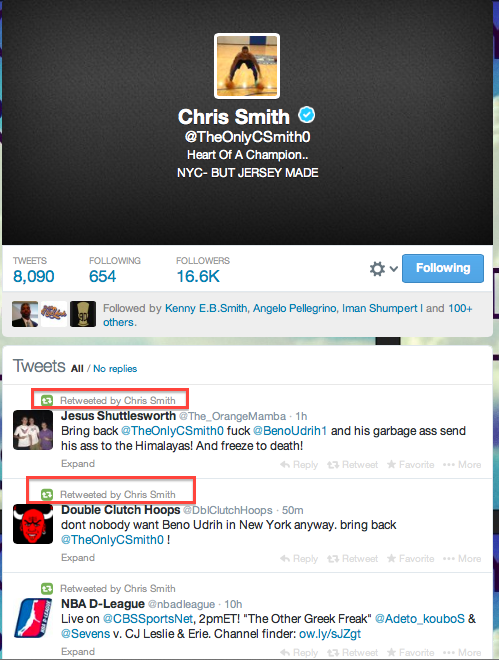This screenshot has height=660, width=499.
Task: Click the verified badge next to Chris Smith
Action: pos(307,115)
